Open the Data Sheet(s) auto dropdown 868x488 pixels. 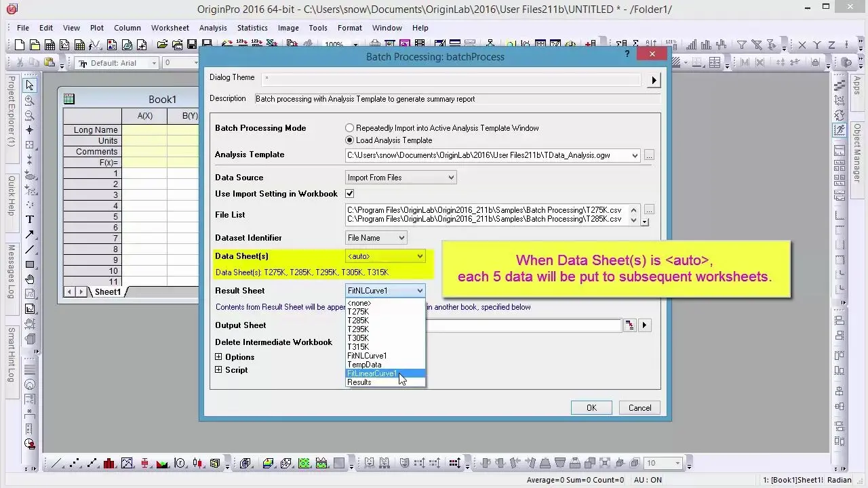(x=385, y=256)
